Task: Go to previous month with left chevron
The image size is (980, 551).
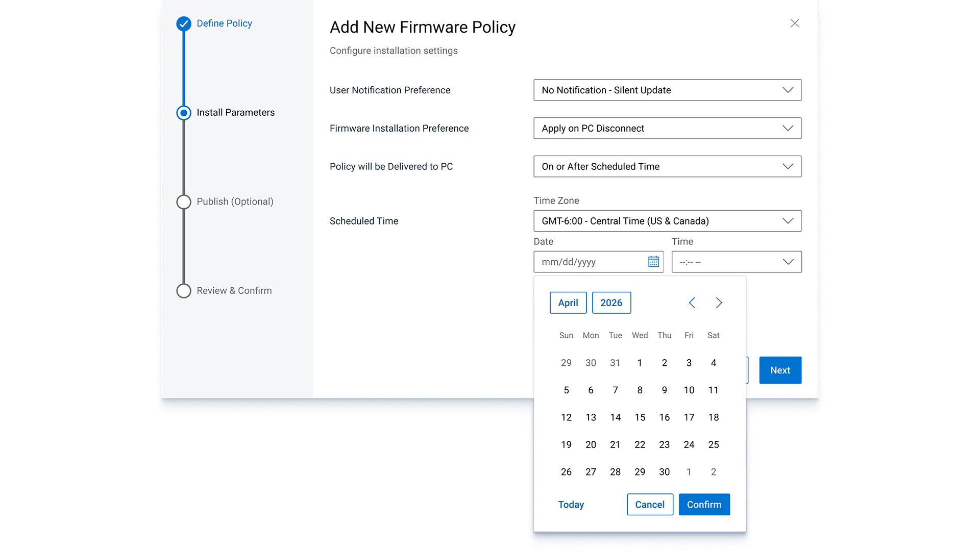Action: [x=692, y=303]
